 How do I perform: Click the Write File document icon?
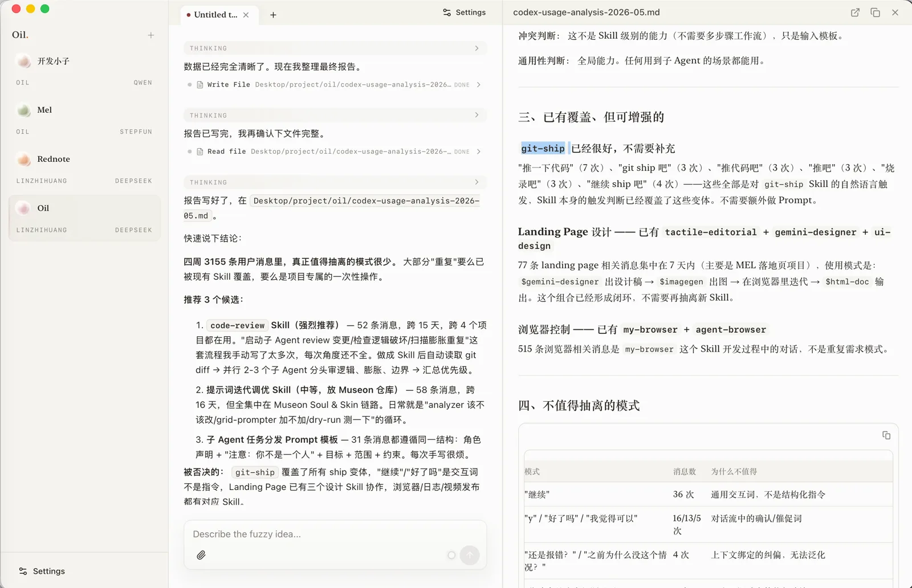click(200, 84)
